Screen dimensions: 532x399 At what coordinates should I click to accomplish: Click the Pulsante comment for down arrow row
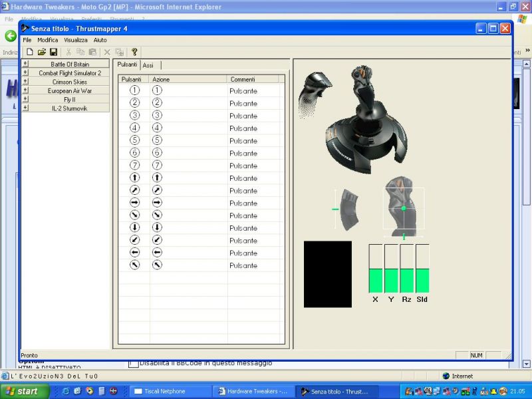click(243, 228)
